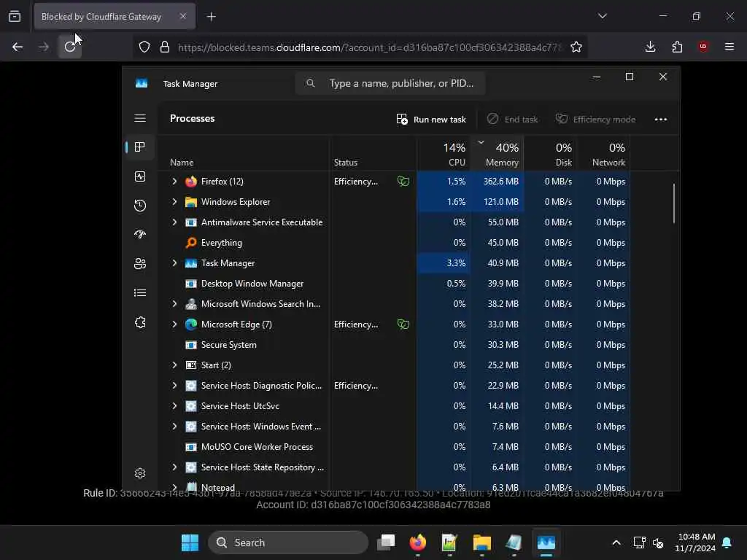Screen dimensions: 747x560
Task: Open Firefox application menu
Action: click(729, 47)
